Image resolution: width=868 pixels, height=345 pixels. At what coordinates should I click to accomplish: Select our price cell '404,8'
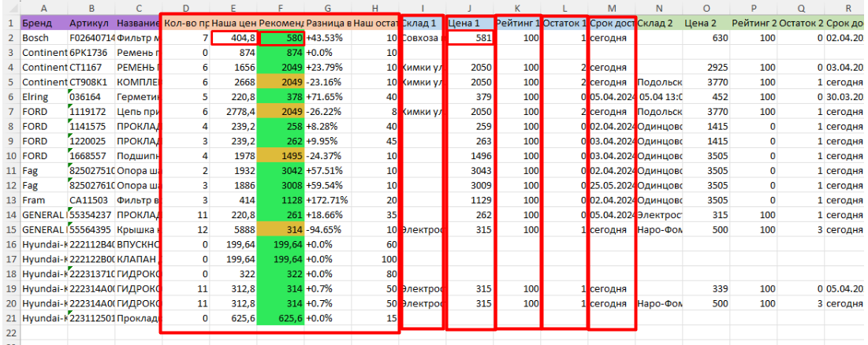coord(233,38)
